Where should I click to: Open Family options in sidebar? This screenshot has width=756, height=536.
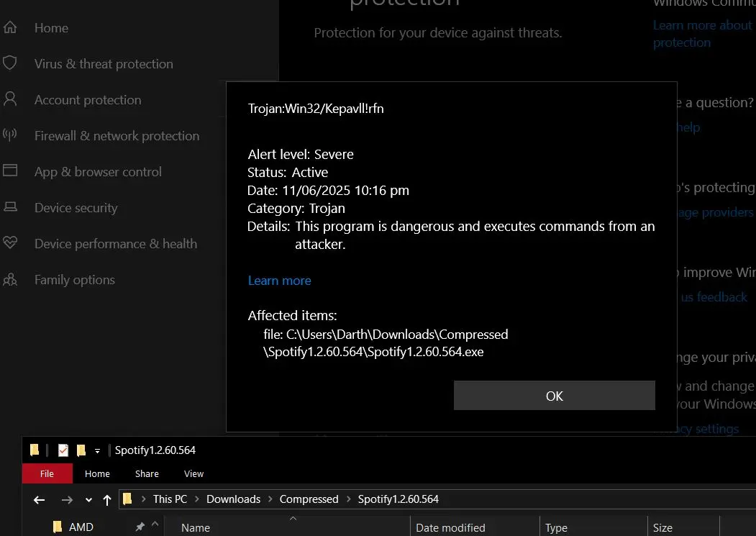tap(74, 280)
